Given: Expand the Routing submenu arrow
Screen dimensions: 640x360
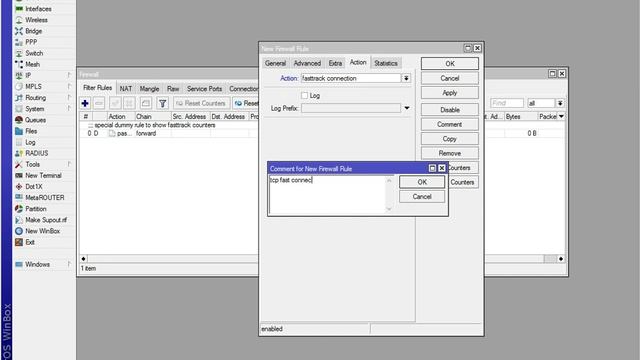Looking at the screenshot, I should (x=69, y=98).
